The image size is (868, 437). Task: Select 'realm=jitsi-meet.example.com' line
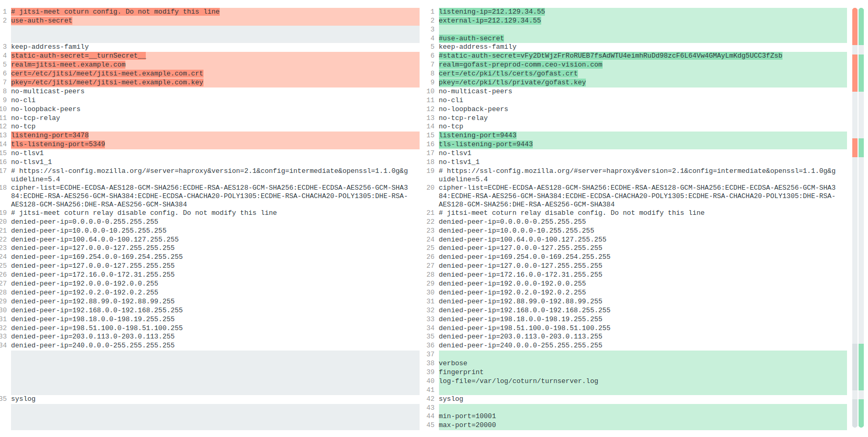pos(68,64)
